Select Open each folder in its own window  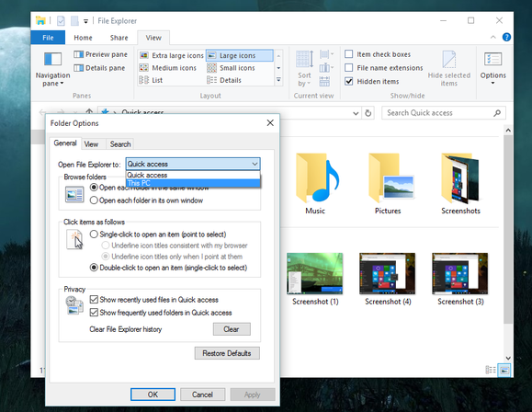pos(94,200)
